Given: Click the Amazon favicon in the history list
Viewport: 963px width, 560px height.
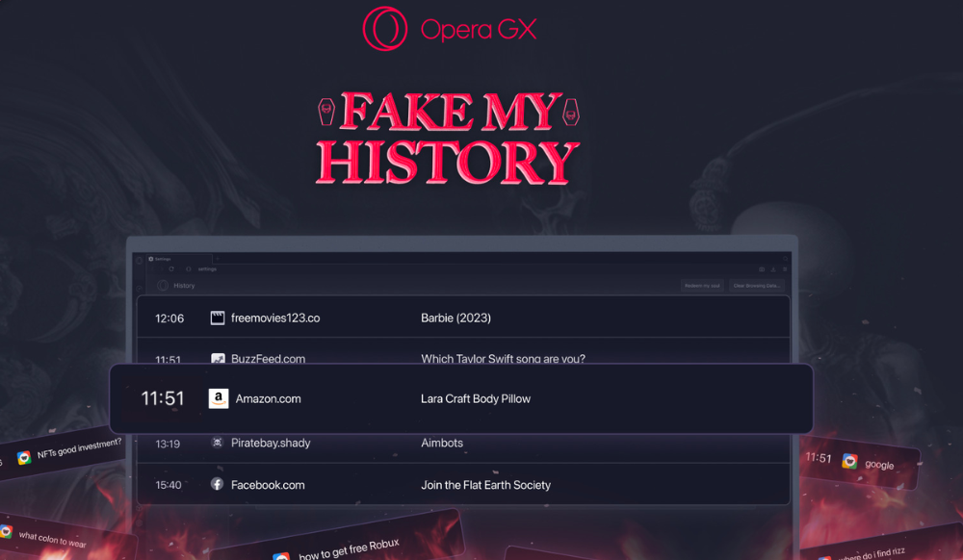Looking at the screenshot, I should [218, 398].
